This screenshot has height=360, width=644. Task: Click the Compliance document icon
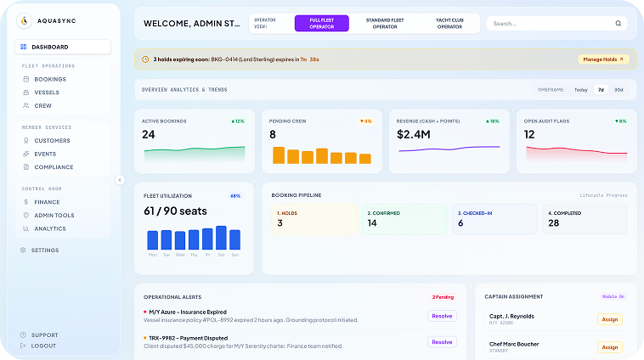tap(25, 167)
